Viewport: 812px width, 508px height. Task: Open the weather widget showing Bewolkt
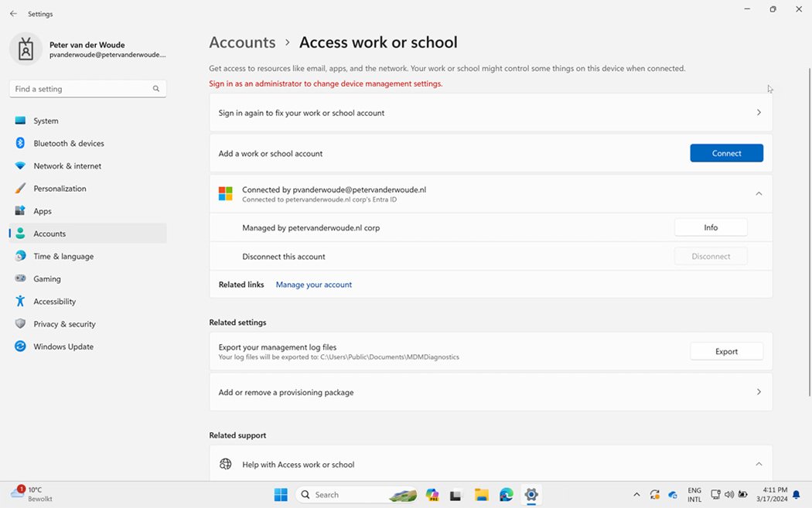click(x=31, y=493)
